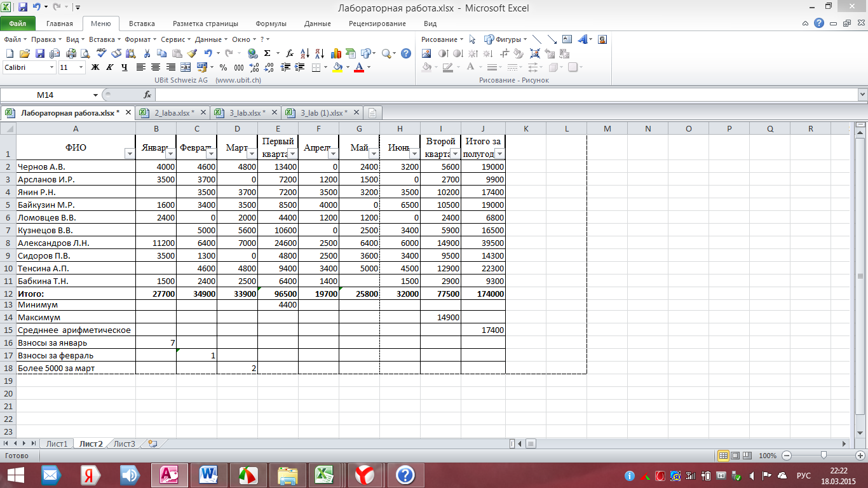Open the Name Box dropdown arrow
Screen dimensions: 868x488
tap(95, 95)
